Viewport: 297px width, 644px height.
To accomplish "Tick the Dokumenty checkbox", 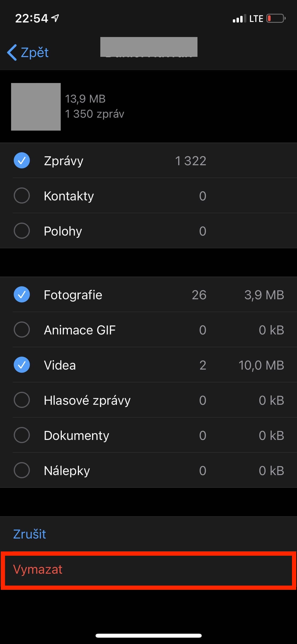I will click(22, 435).
